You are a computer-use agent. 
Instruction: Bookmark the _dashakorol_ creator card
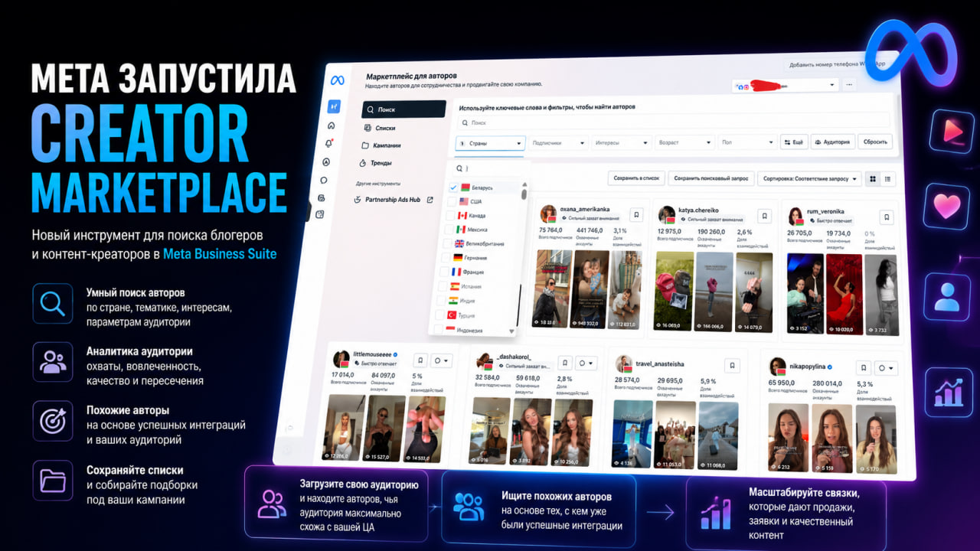point(564,363)
